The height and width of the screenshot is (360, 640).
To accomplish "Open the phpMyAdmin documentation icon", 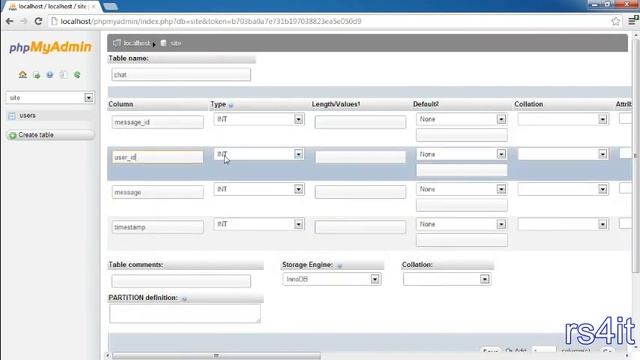I will coord(63,75).
